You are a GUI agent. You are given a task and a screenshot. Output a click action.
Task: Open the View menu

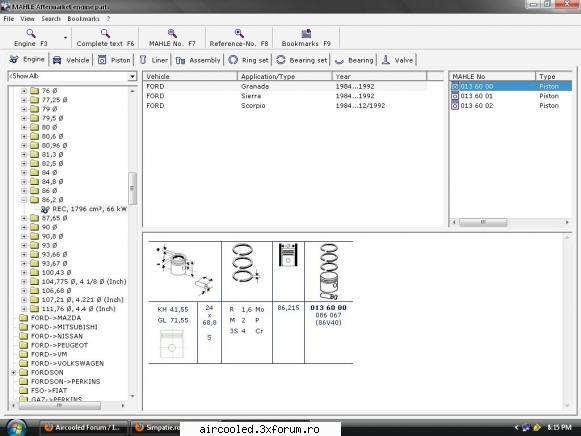[27, 19]
